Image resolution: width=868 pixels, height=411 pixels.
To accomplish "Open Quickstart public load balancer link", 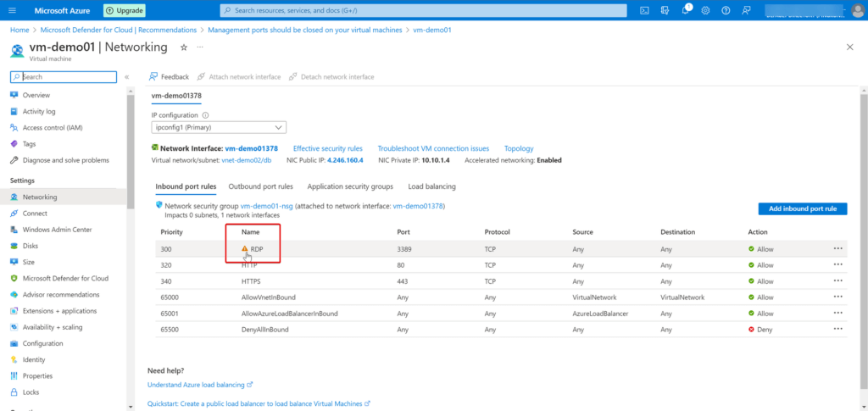I will point(259,404).
